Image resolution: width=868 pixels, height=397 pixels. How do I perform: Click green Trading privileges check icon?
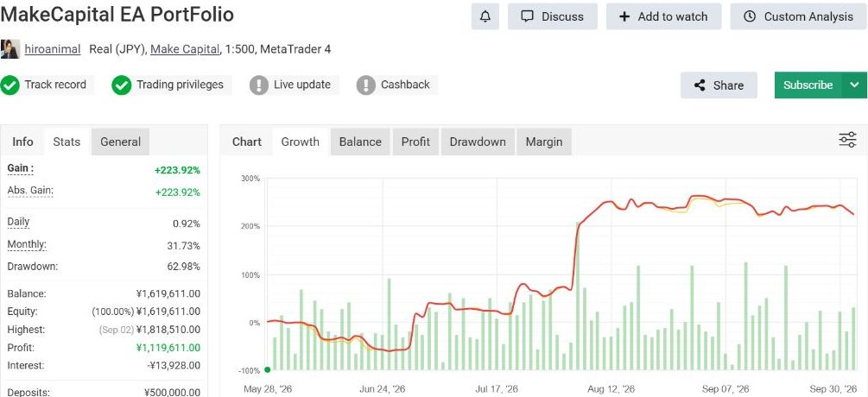pos(121,85)
